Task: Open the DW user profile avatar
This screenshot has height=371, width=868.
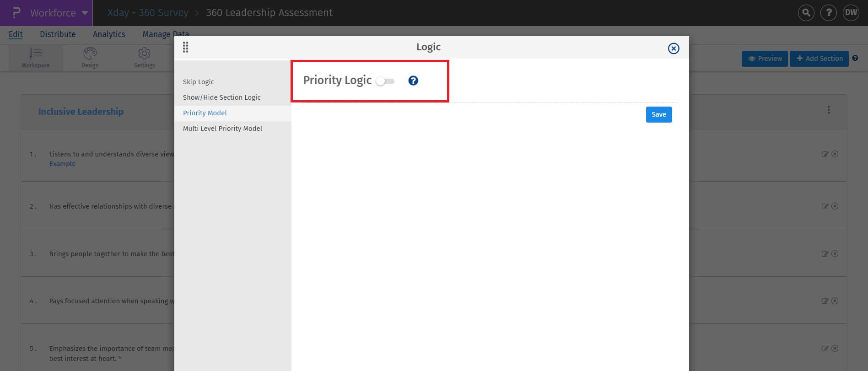Action: tap(851, 13)
